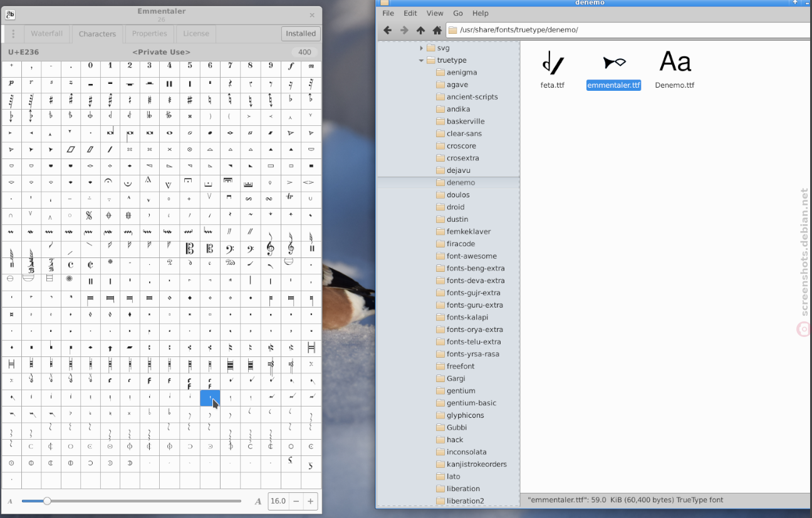Open the font viewer app menu icon

pyautogui.click(x=10, y=15)
